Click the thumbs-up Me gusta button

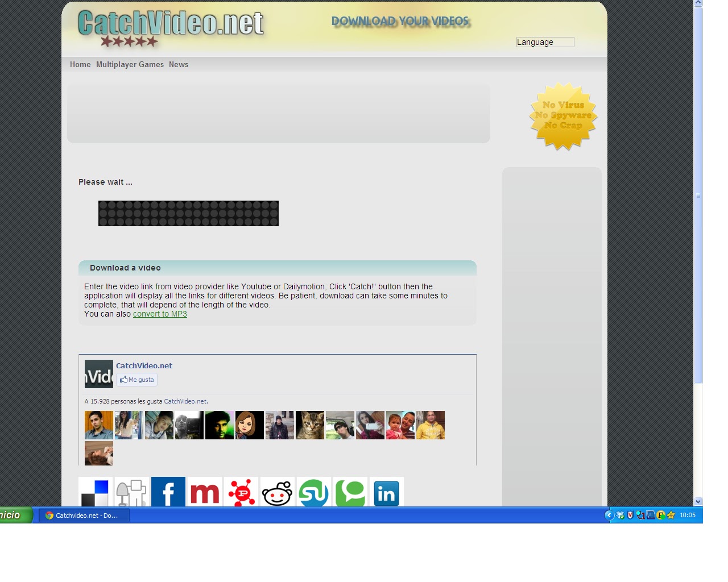137,380
